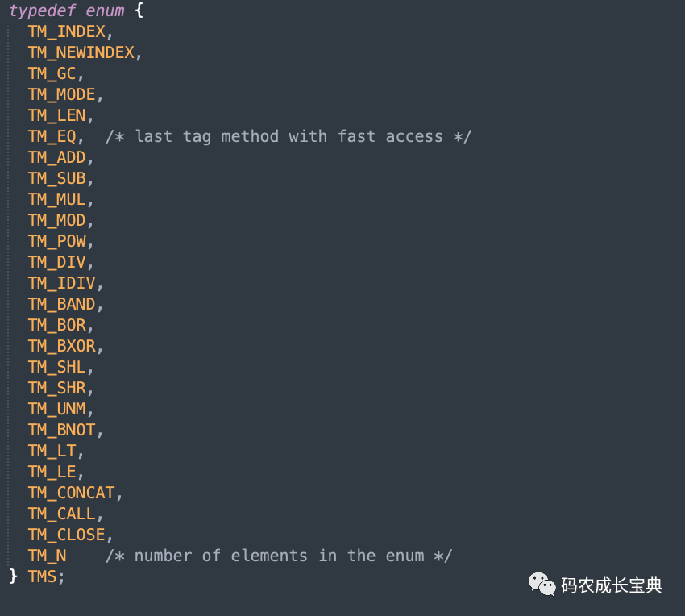Click the TM_IDIV enum entry

[62, 284]
